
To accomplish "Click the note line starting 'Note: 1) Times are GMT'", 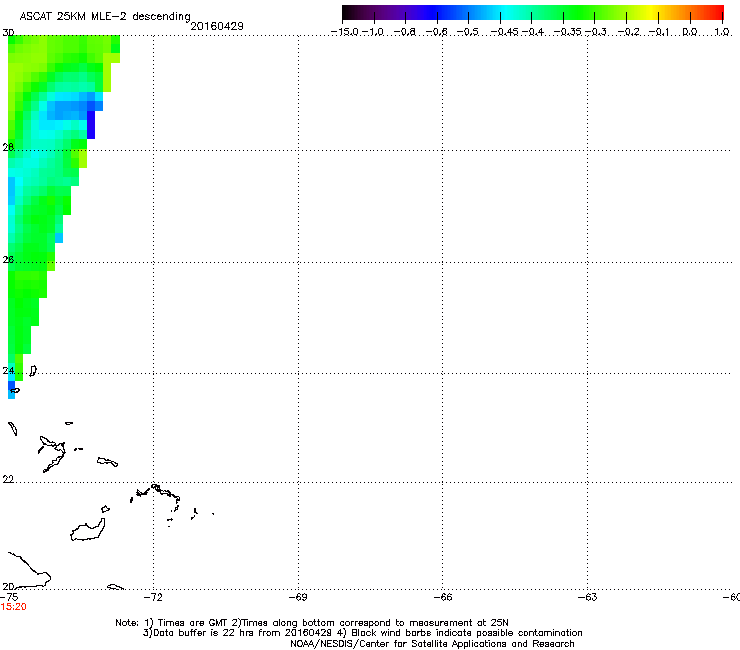I will tap(312, 623).
